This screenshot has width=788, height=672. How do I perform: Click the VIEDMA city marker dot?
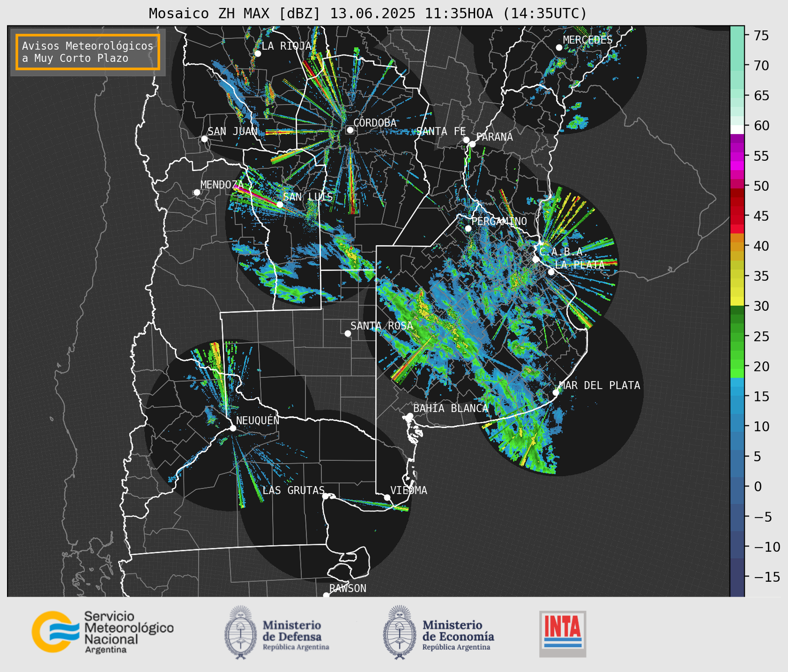(x=387, y=497)
